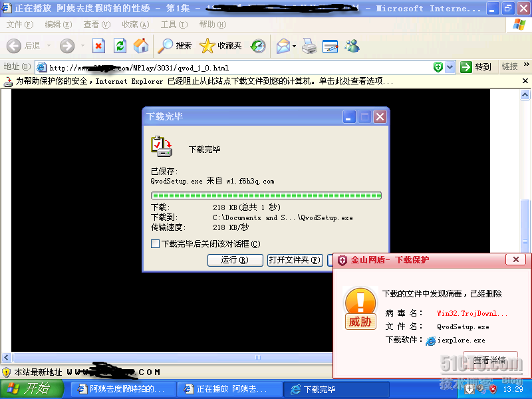Refresh the page using green arrows icon
Image resolution: width=532 pixels, height=399 pixels.
(120, 46)
